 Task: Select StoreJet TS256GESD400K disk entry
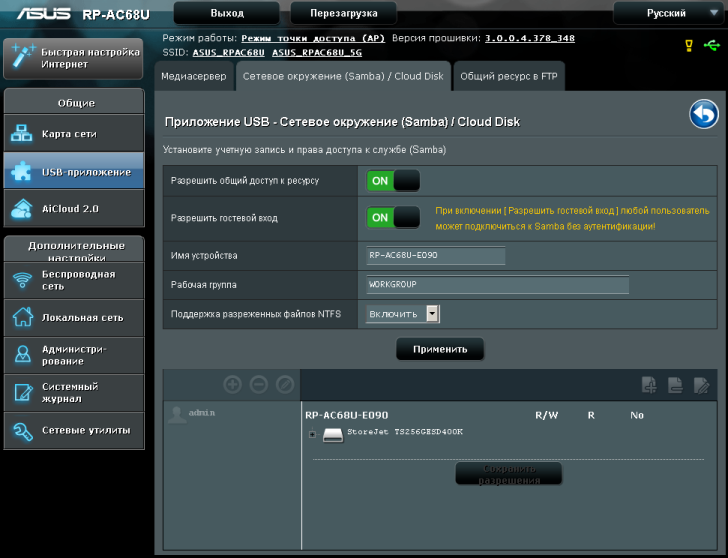tap(405, 432)
